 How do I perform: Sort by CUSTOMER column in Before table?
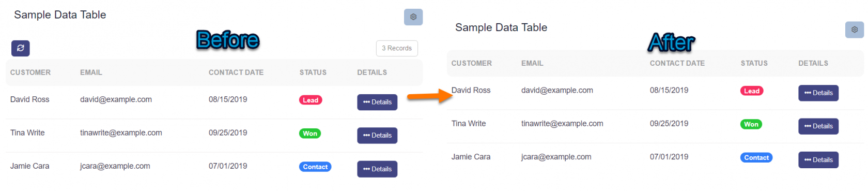30,72
